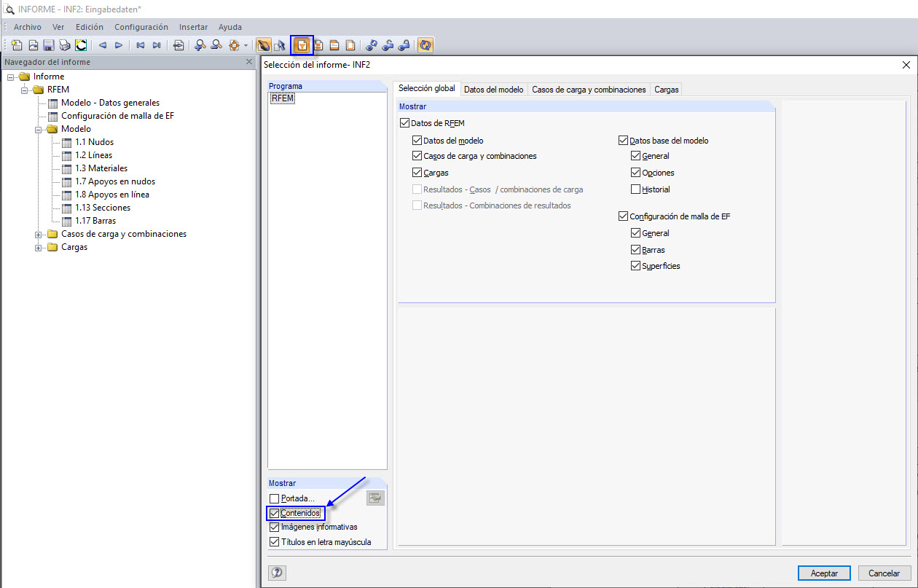The width and height of the screenshot is (918, 588).
Task: Go to the next page with the right arrow
Action: point(119,45)
